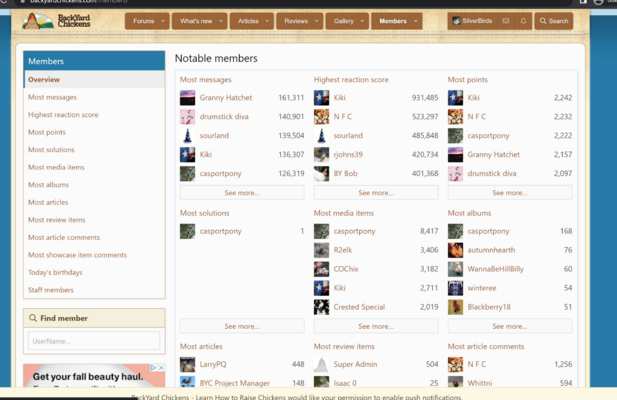Viewport: 617px width, 400px height.
Task: Open the Articles nav tab
Action: click(x=248, y=21)
